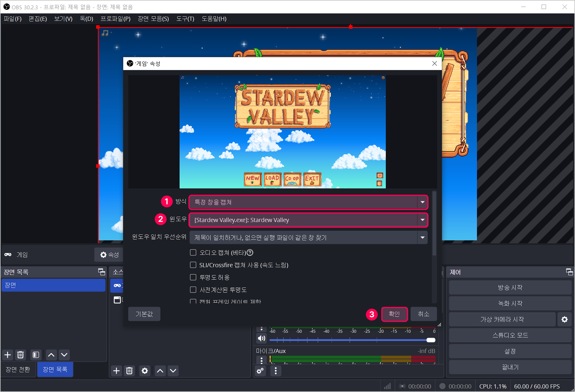Select window capture source icon in sources

pyautogui.click(x=117, y=300)
